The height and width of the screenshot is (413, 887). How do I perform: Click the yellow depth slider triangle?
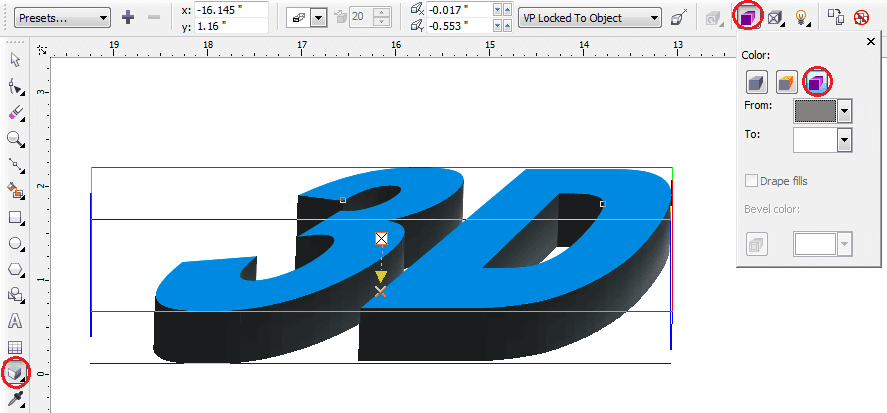pos(381,277)
